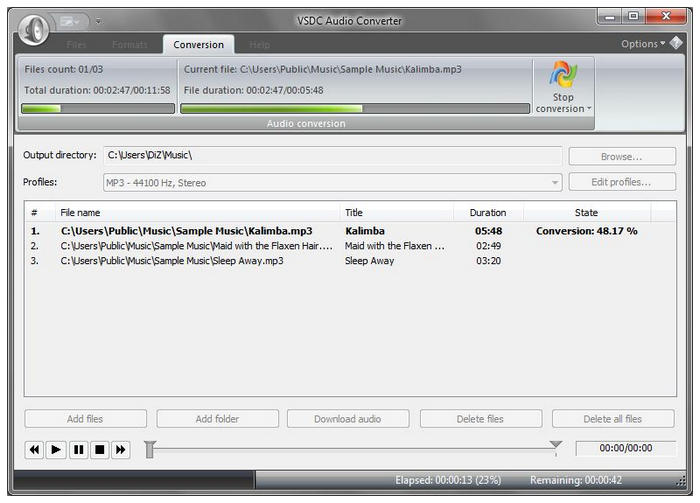Click the Browse button
This screenshot has height=503, width=700.
point(622,157)
